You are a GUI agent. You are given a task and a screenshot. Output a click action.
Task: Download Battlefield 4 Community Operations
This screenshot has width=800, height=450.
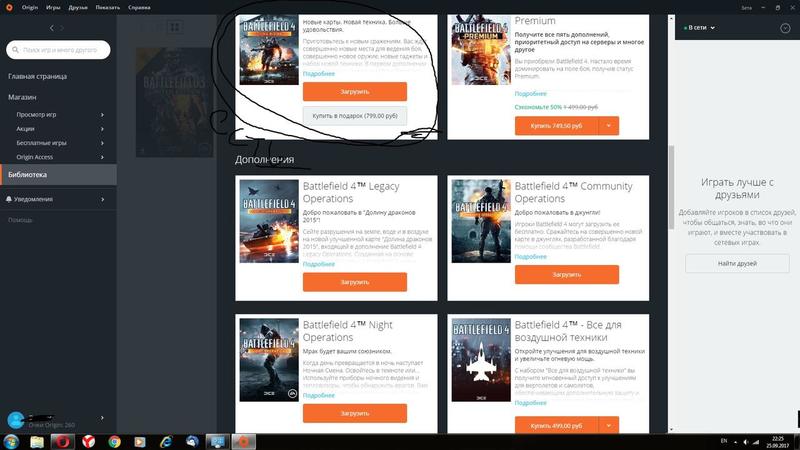point(567,274)
